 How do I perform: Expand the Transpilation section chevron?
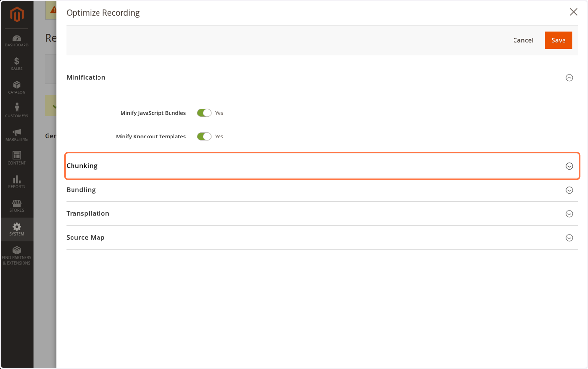click(x=569, y=214)
